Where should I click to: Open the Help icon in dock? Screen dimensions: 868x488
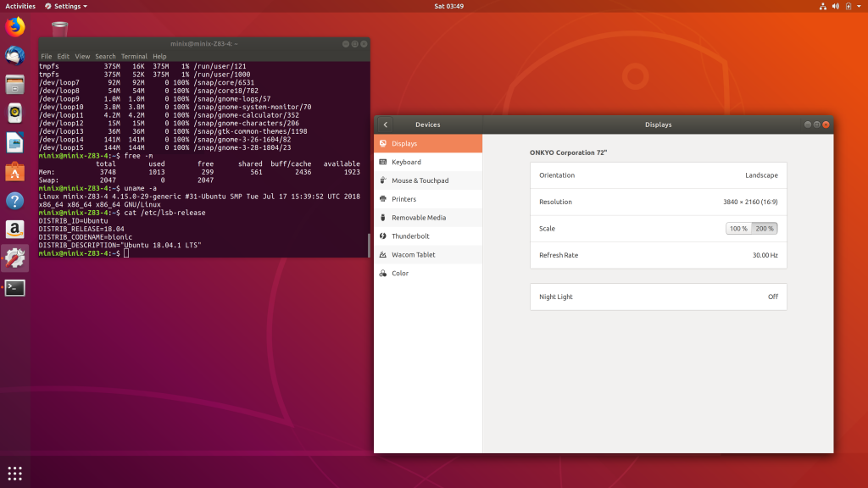pos(15,201)
